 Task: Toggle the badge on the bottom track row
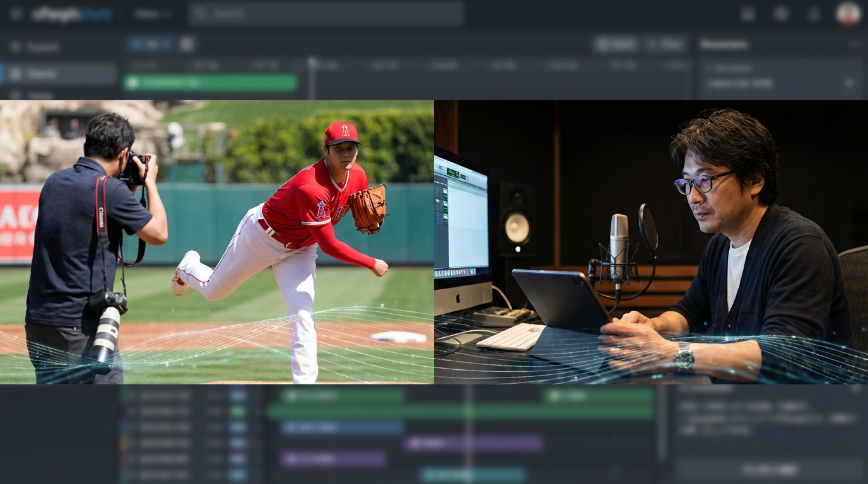coord(238,475)
